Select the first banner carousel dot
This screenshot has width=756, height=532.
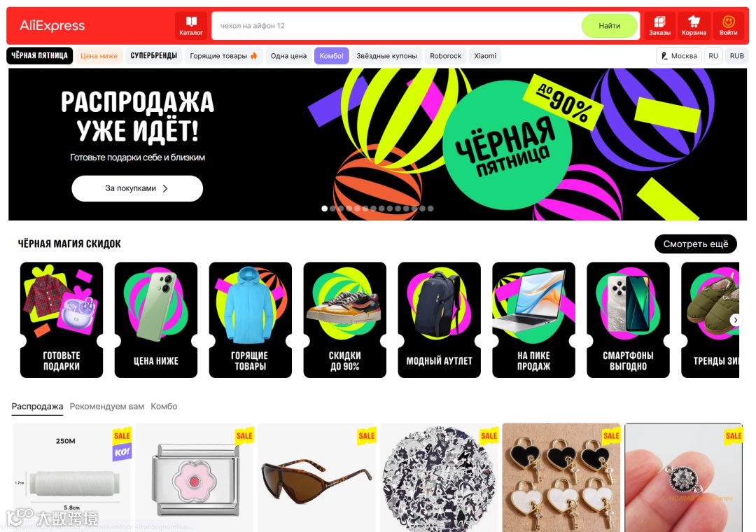325,209
